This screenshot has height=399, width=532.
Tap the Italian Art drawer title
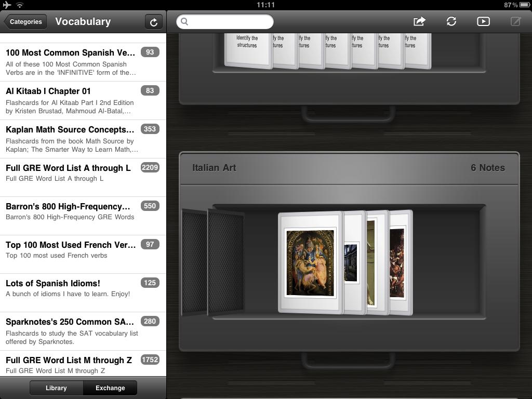pos(214,168)
